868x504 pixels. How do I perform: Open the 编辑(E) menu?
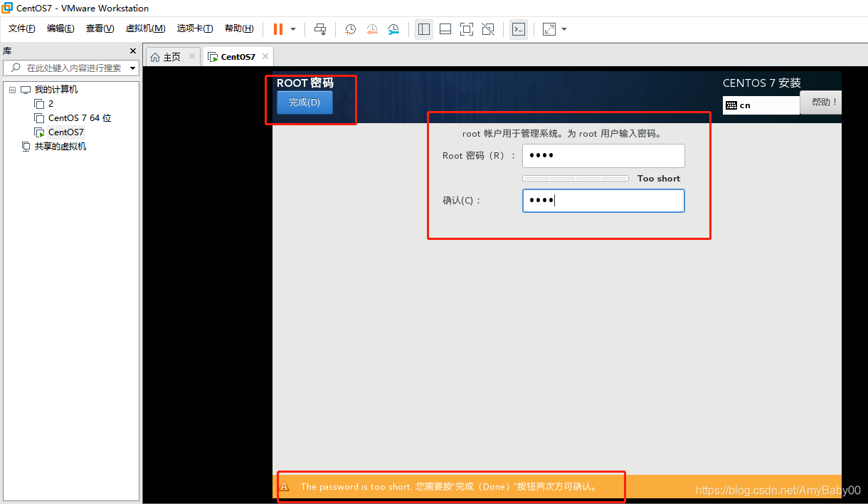point(60,28)
